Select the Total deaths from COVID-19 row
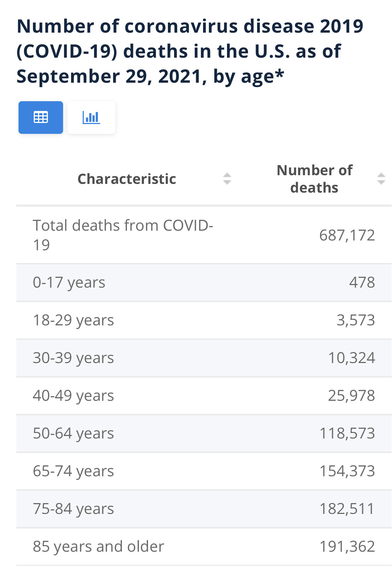This screenshot has width=392, height=576. click(x=204, y=235)
